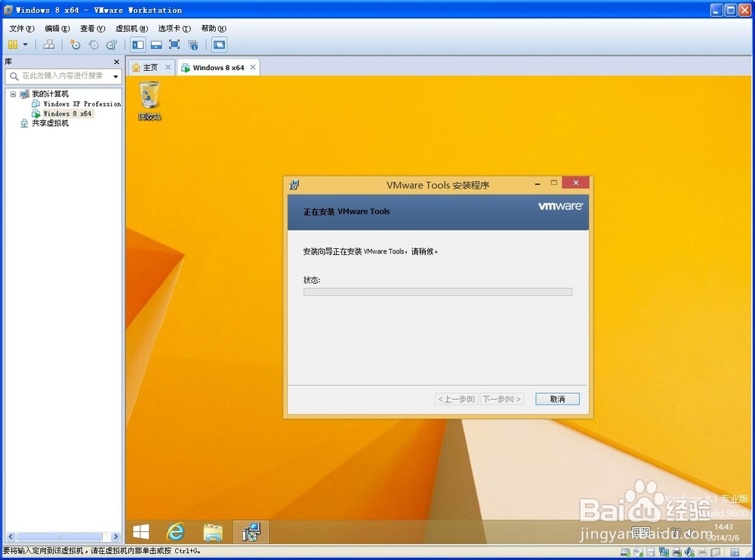This screenshot has height=560, width=755.
Task: Click the Unity mode toolbar icon
Action: tap(193, 45)
